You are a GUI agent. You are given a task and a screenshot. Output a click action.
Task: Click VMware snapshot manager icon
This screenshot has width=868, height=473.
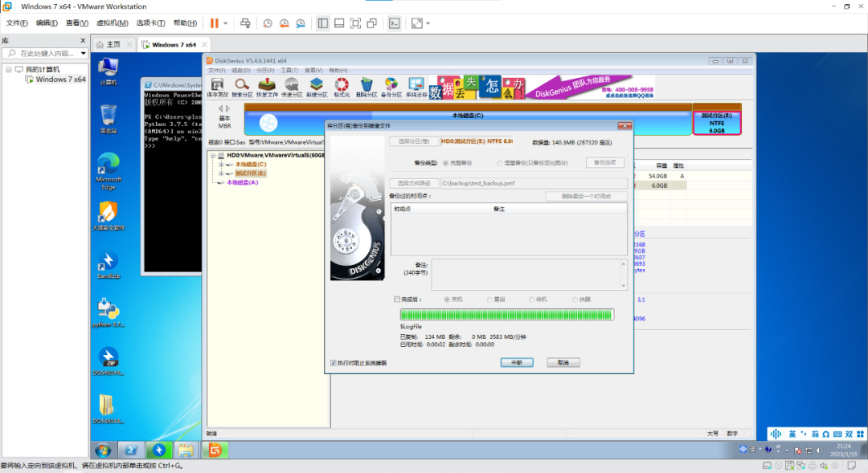click(x=301, y=23)
